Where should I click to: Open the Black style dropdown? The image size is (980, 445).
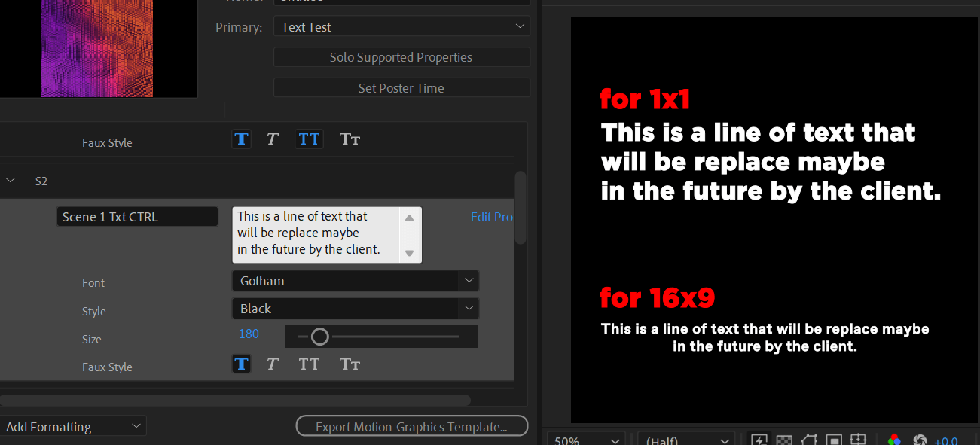click(469, 308)
